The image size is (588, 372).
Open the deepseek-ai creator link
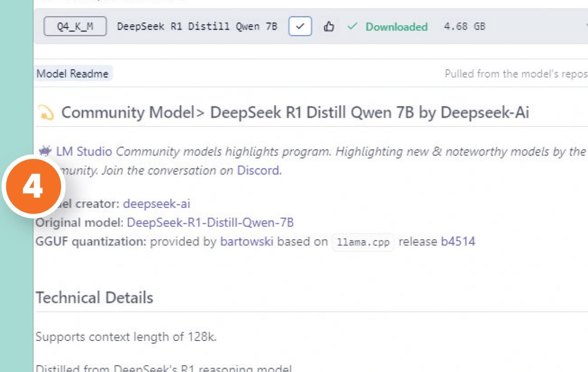(157, 203)
